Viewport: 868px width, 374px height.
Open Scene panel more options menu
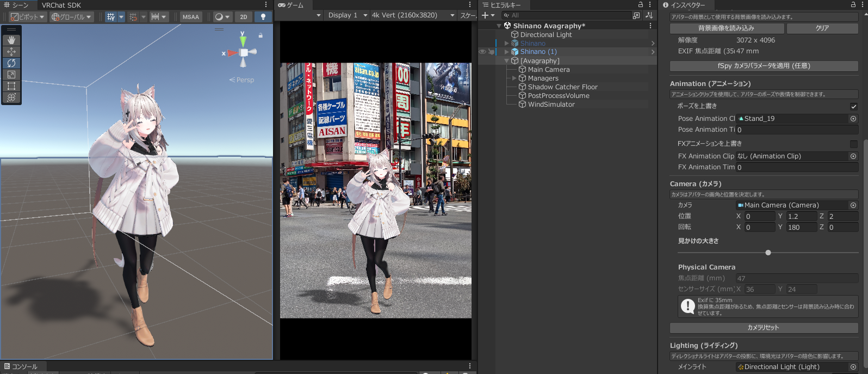(x=265, y=5)
